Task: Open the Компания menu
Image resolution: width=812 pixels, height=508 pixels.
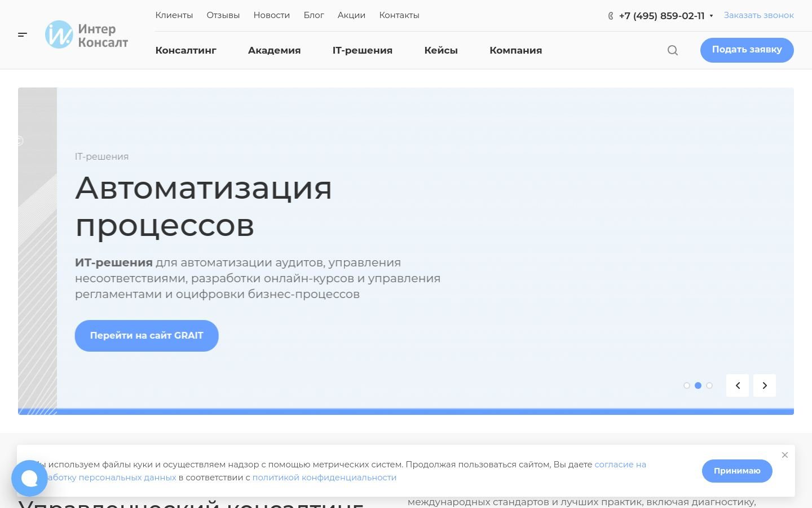Action: tap(516, 50)
